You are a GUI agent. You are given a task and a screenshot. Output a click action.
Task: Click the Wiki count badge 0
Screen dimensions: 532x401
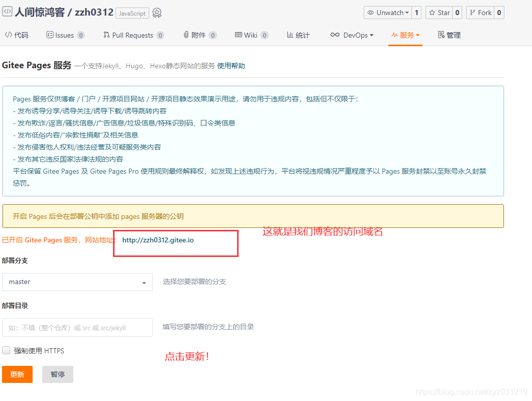(265, 35)
